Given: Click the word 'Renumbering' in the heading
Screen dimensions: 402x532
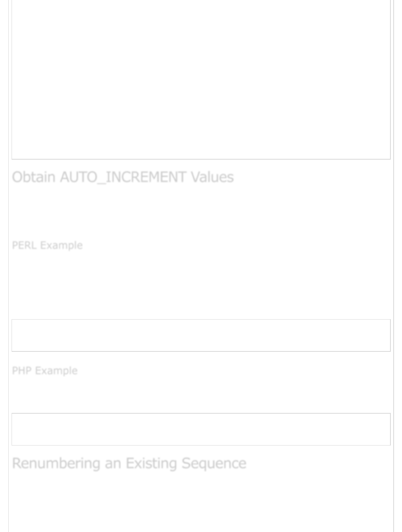Looking at the screenshot, I should (x=56, y=463).
